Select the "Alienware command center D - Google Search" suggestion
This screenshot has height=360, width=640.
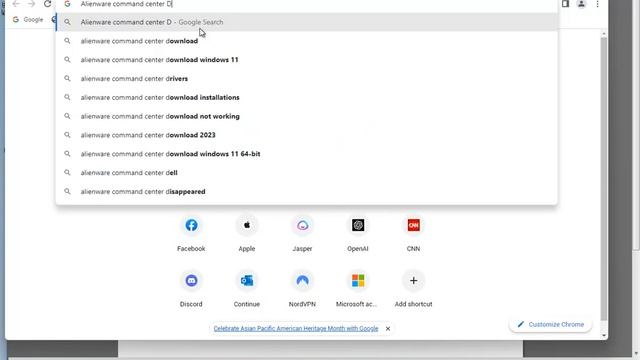(307, 22)
